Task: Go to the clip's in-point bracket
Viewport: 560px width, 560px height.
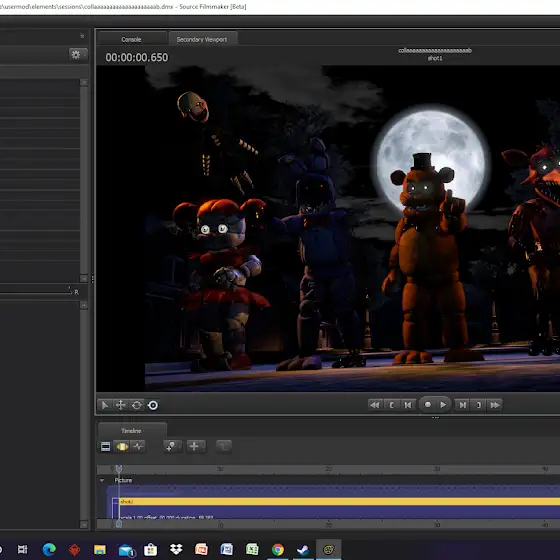Action: click(x=391, y=405)
